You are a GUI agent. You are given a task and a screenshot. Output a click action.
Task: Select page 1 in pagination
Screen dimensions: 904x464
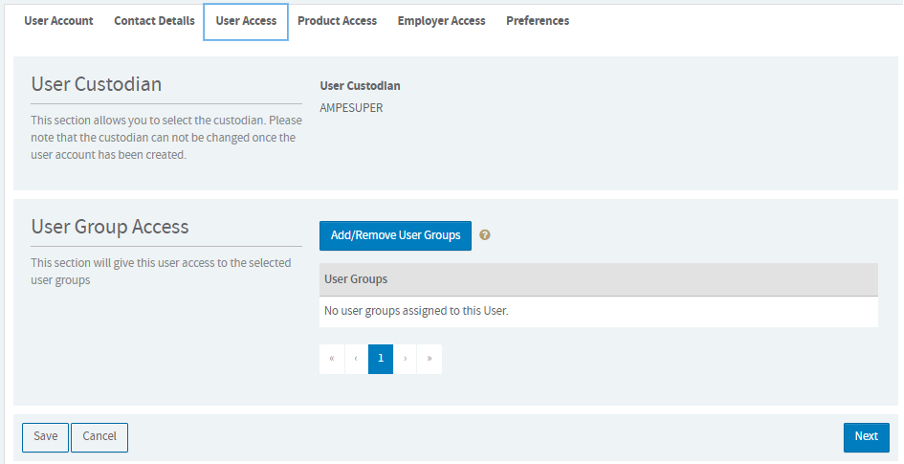point(381,359)
